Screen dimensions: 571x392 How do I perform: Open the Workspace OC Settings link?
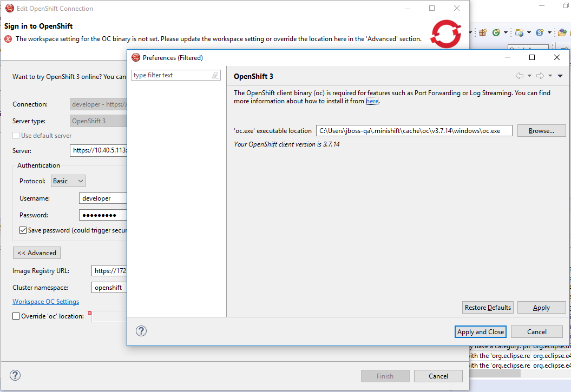pyautogui.click(x=45, y=302)
